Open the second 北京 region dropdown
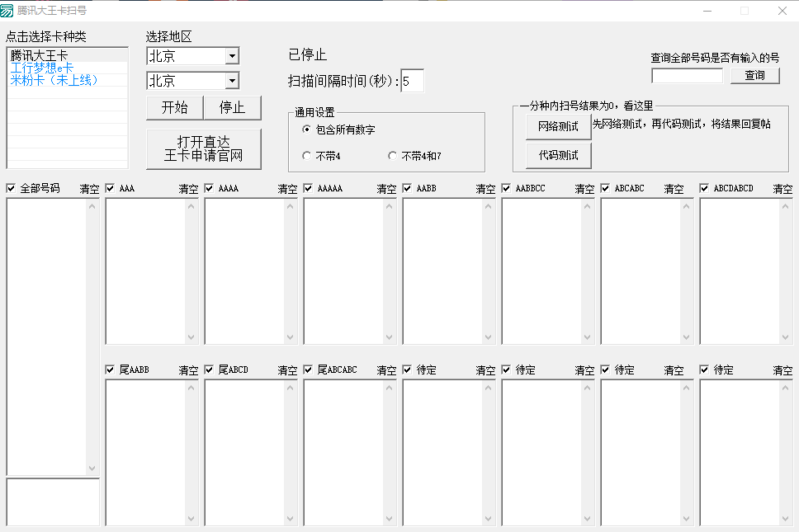The image size is (799, 532). 232,81
